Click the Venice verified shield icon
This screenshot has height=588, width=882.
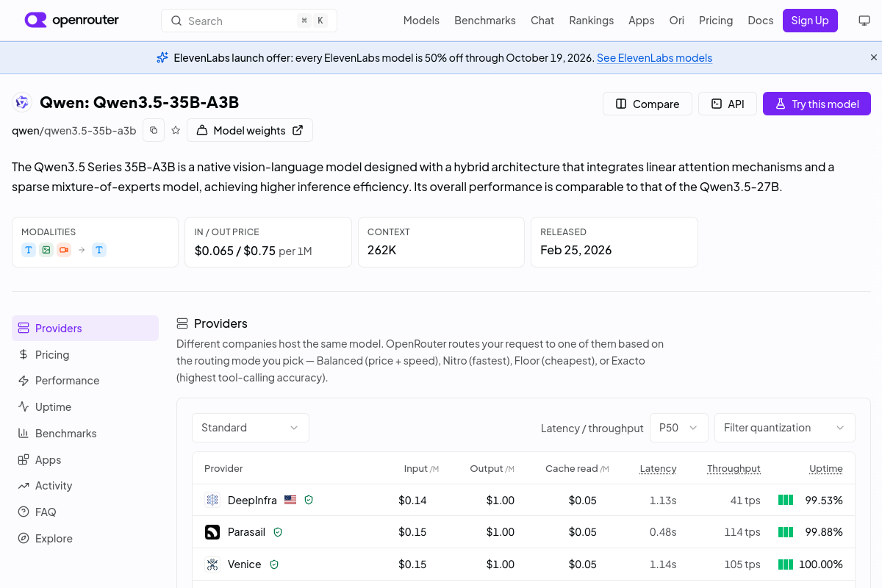pos(274,564)
